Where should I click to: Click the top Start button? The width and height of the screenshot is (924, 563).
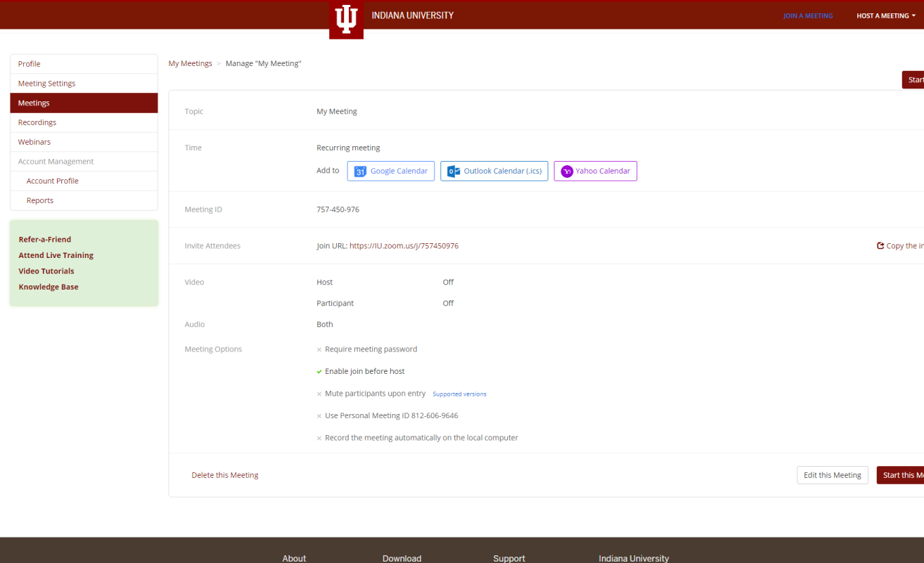pyautogui.click(x=913, y=79)
